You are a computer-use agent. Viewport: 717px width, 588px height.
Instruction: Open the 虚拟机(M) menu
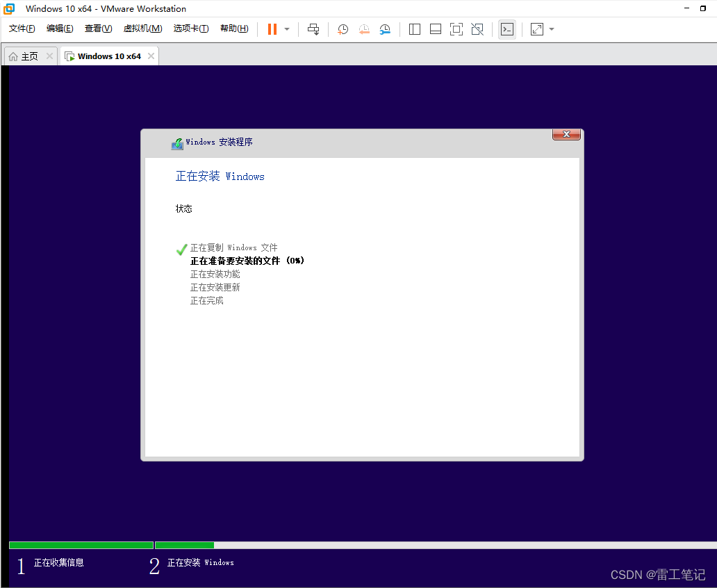point(142,28)
